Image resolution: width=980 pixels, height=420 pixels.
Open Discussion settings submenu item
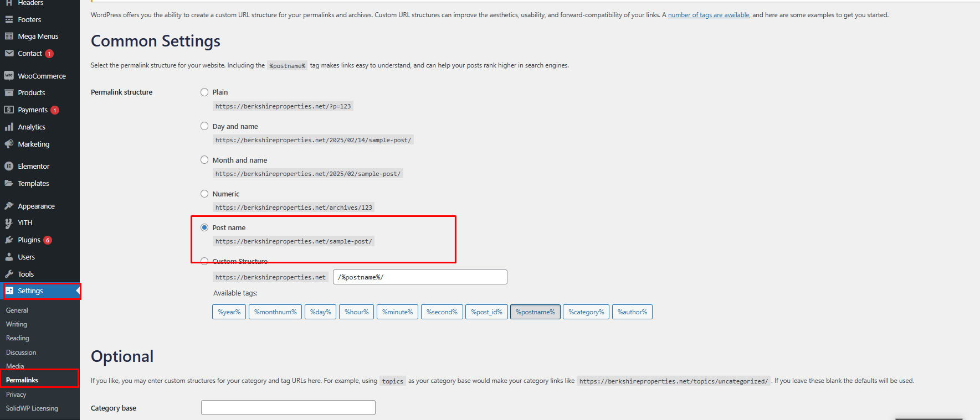pos(21,352)
